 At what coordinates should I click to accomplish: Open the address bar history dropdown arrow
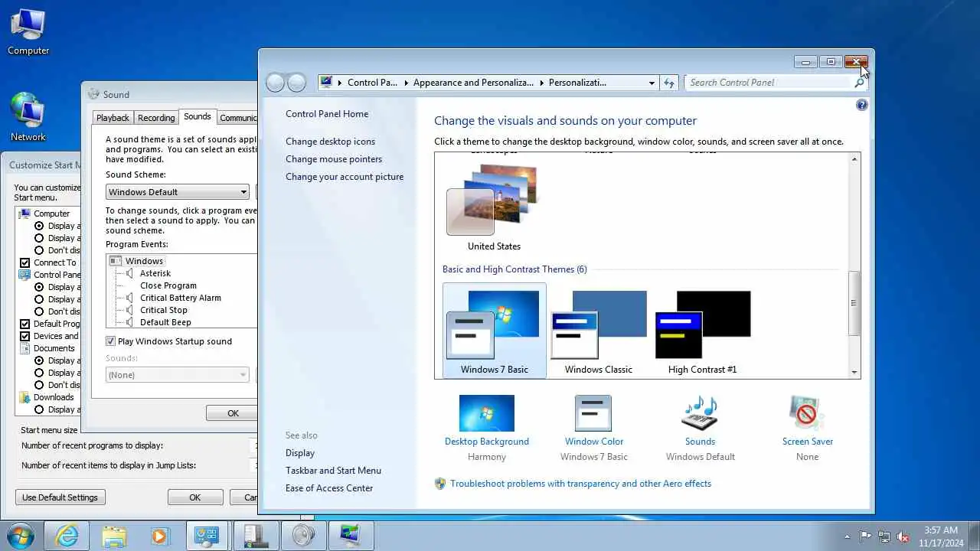tap(652, 83)
